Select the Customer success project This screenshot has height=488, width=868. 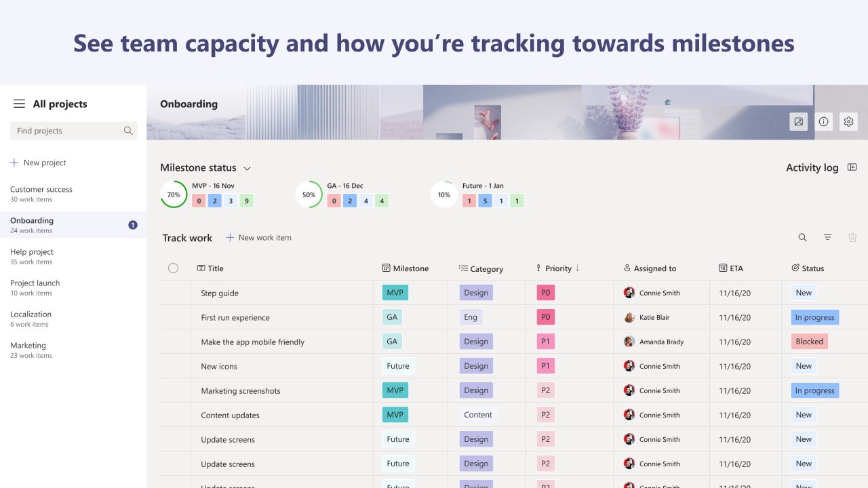point(73,194)
